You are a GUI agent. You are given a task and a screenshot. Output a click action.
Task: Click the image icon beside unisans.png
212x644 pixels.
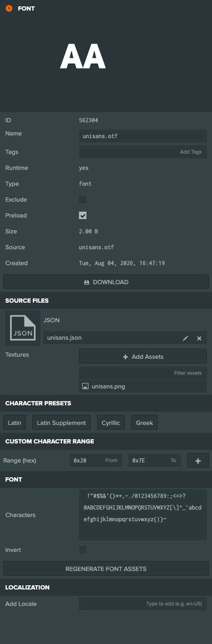85,386
